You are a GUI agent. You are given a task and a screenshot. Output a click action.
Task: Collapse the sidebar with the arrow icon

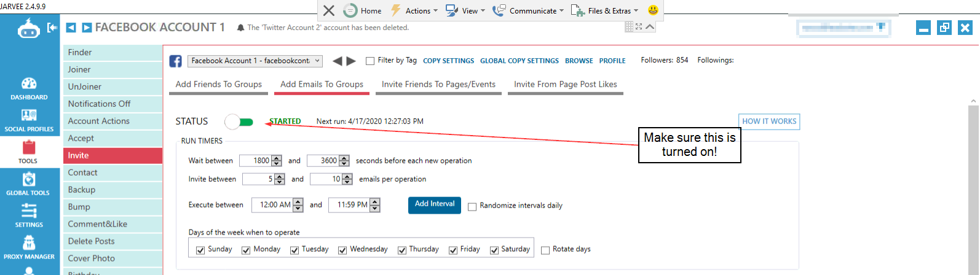[52, 28]
